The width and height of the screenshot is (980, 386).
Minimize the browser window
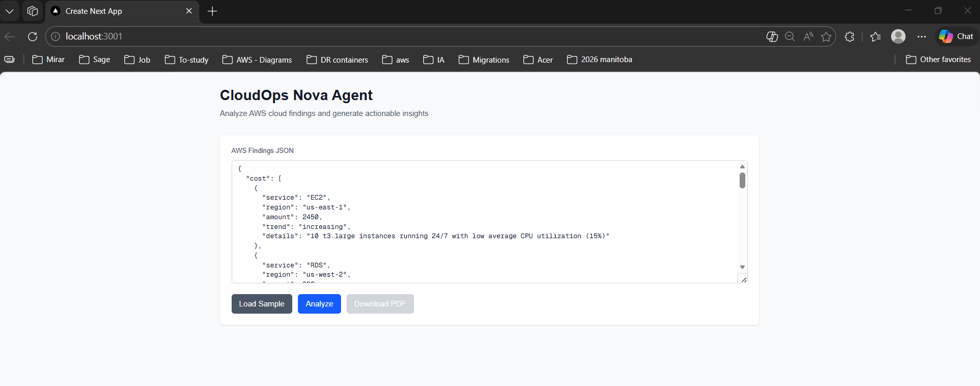[908, 10]
